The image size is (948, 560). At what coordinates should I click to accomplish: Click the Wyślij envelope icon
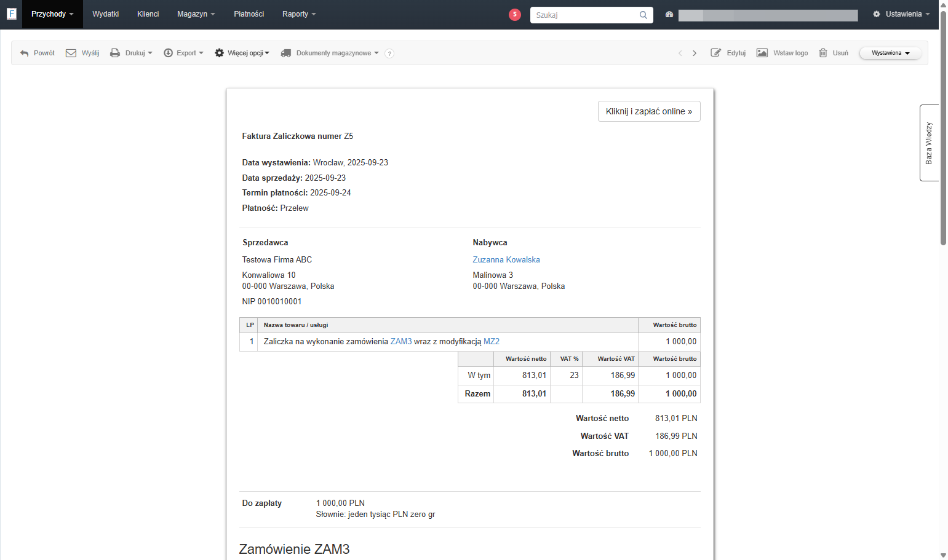click(x=71, y=53)
